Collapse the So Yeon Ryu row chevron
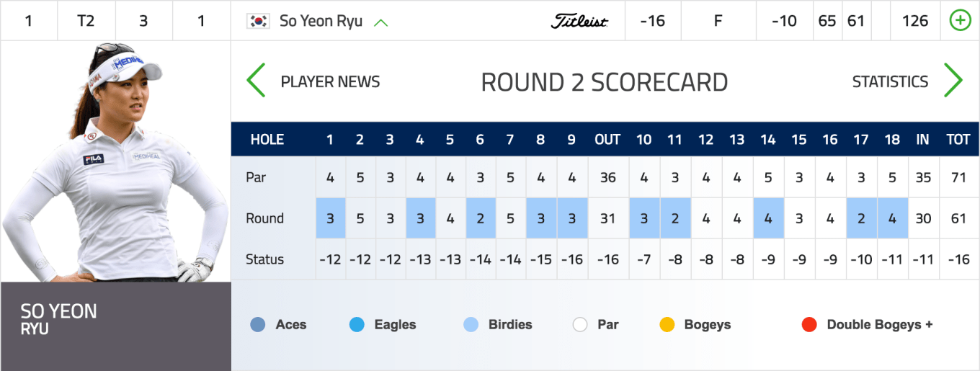The height and width of the screenshot is (371, 980). [381, 22]
